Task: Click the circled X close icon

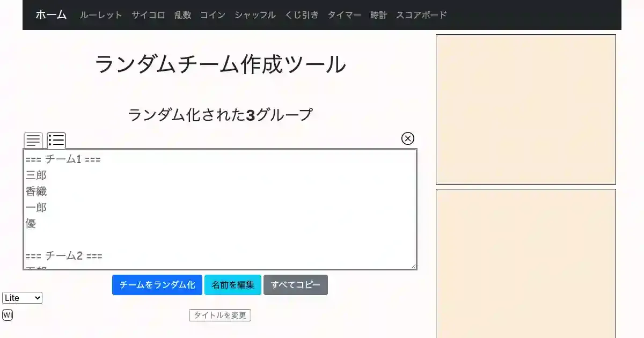Action: [408, 138]
